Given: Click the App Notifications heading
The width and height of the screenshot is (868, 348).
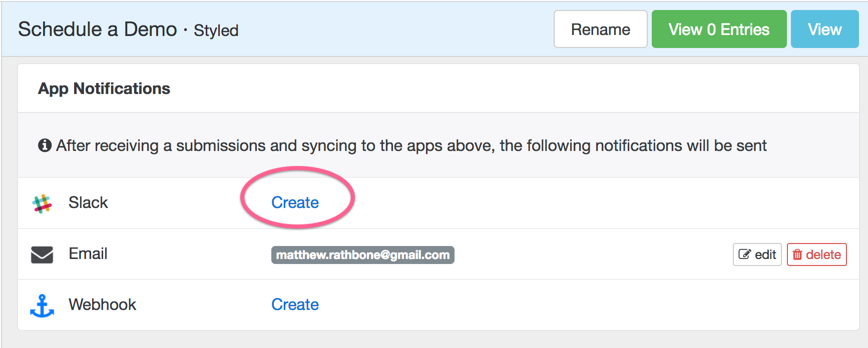Looking at the screenshot, I should (104, 88).
